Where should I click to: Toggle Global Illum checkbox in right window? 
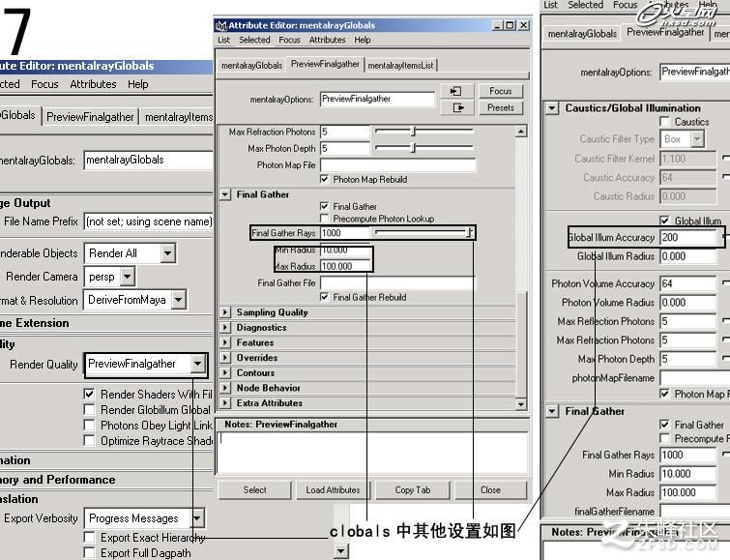(665, 220)
